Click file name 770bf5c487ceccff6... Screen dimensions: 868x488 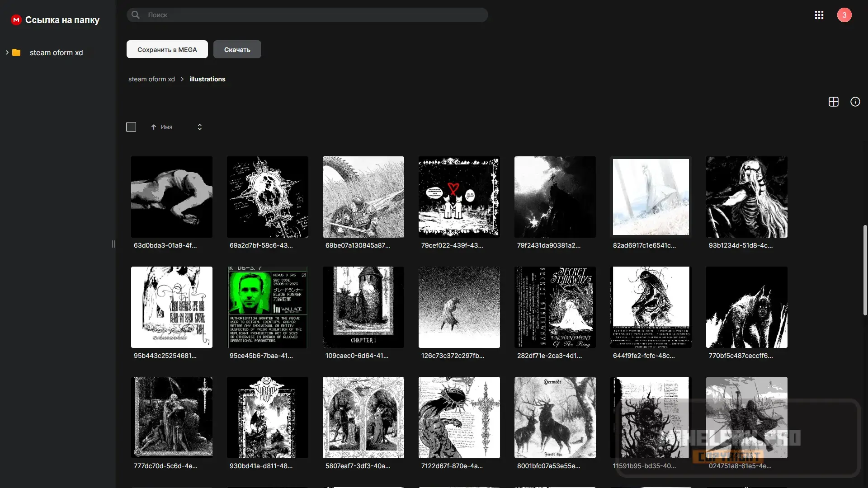click(741, 356)
